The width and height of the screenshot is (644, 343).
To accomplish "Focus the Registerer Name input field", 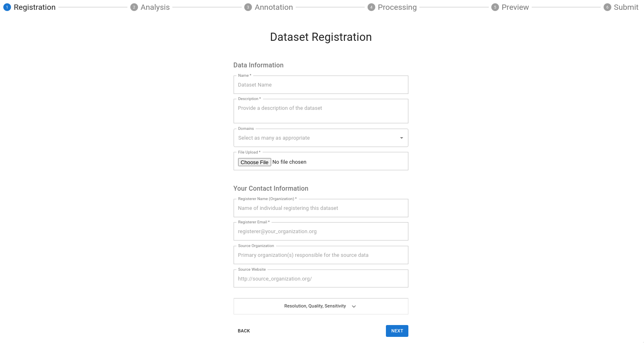I will pyautogui.click(x=321, y=208).
